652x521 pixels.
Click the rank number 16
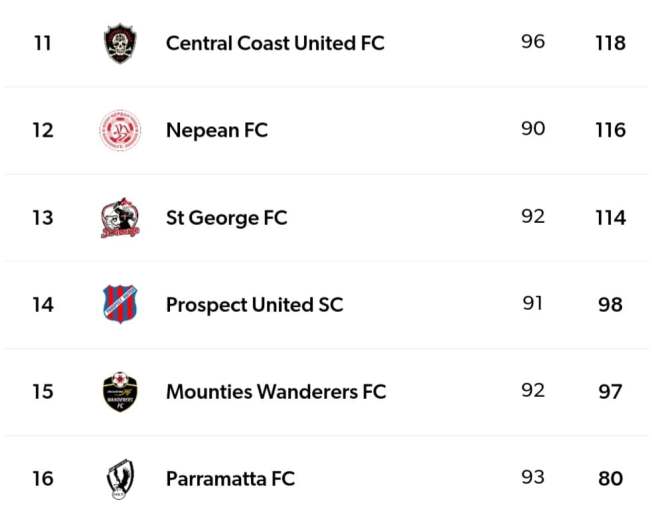coord(42,478)
